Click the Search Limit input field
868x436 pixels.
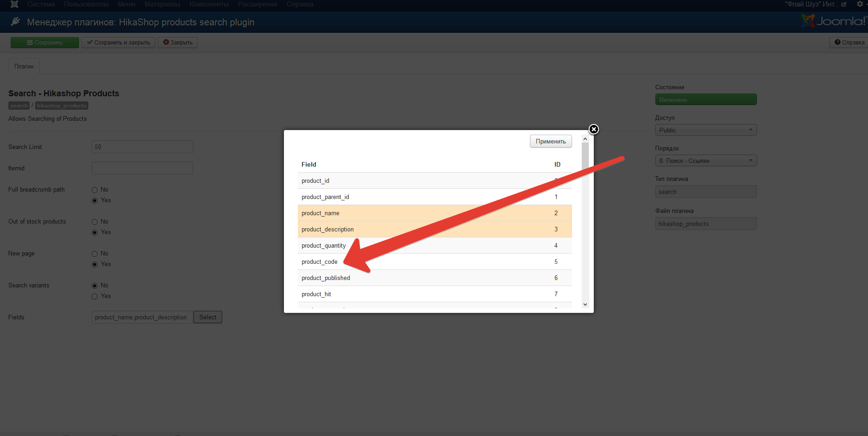tap(142, 147)
